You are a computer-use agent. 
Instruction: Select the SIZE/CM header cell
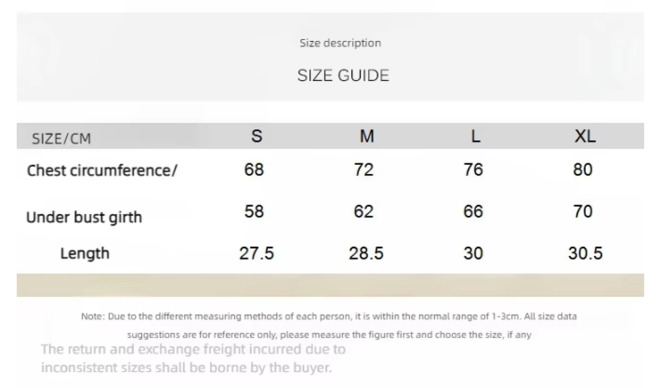tap(61, 138)
